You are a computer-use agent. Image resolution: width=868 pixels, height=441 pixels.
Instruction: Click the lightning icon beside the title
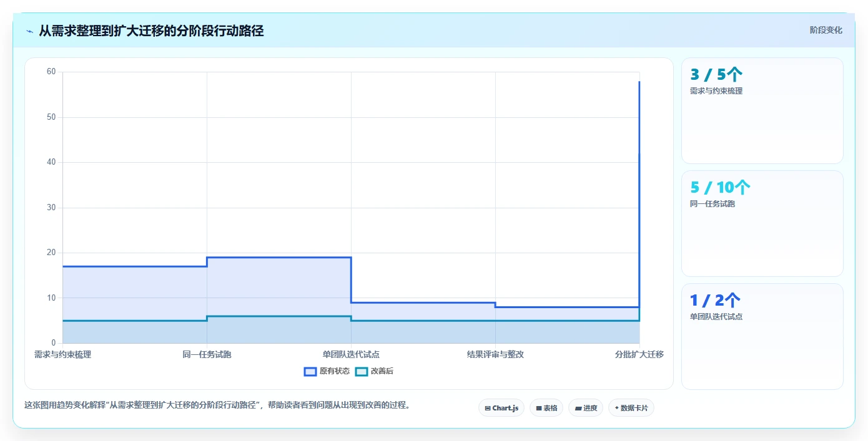(29, 31)
